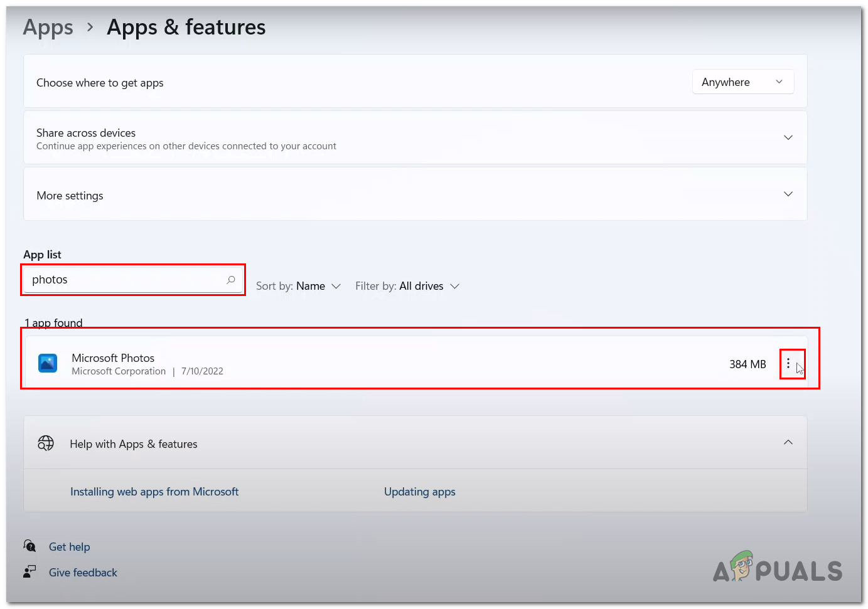Open the Anywhere dropdown for app sources
868x609 pixels.
point(742,82)
